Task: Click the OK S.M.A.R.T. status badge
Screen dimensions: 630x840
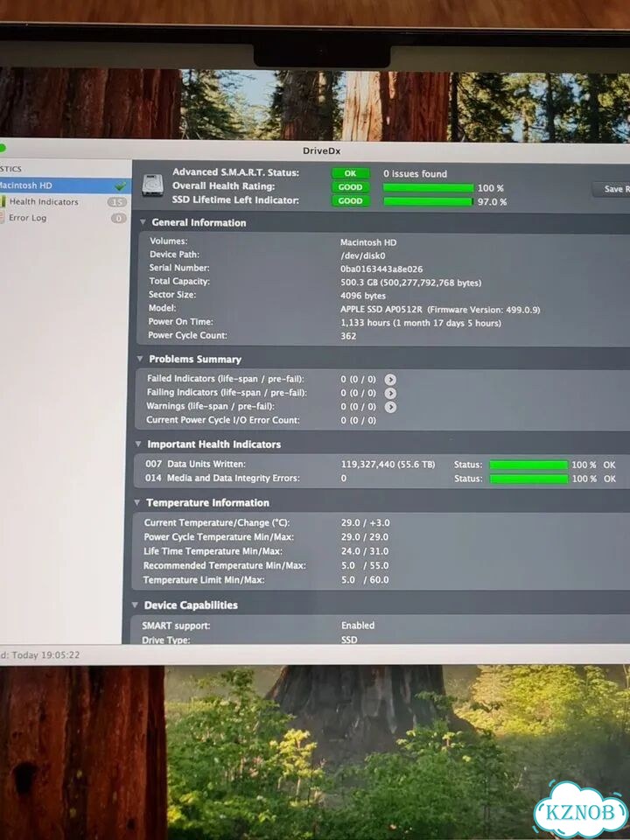Action: pyautogui.click(x=350, y=173)
